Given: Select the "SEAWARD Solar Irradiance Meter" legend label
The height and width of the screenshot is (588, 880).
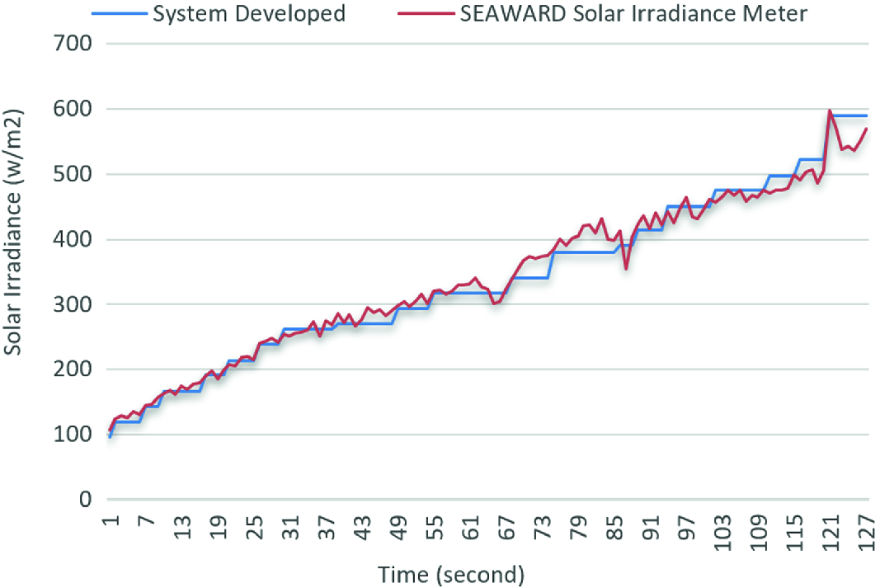Looking at the screenshot, I should tap(633, 13).
